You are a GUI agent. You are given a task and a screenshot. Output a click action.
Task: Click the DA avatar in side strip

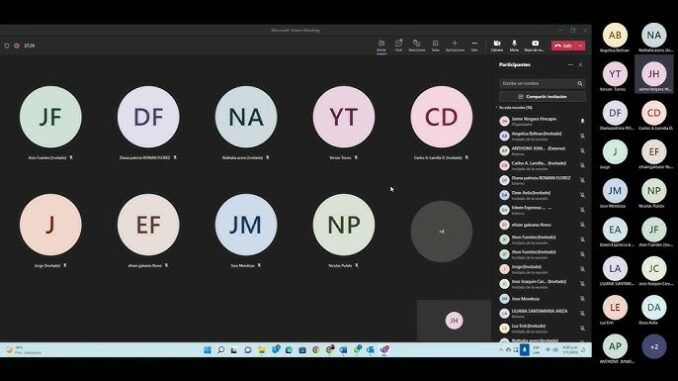click(x=654, y=307)
